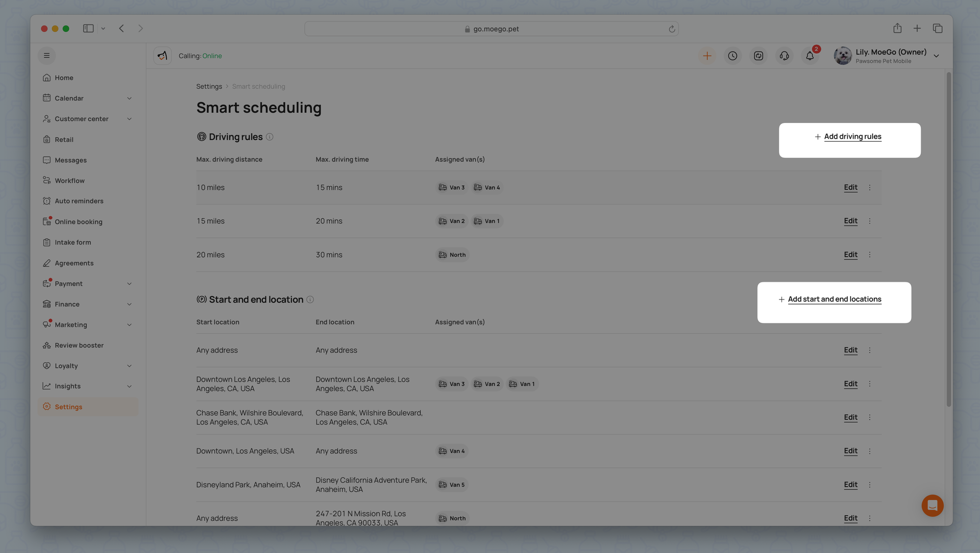Image resolution: width=980 pixels, height=553 pixels.
Task: Open the chat bubble widget
Action: coord(932,505)
